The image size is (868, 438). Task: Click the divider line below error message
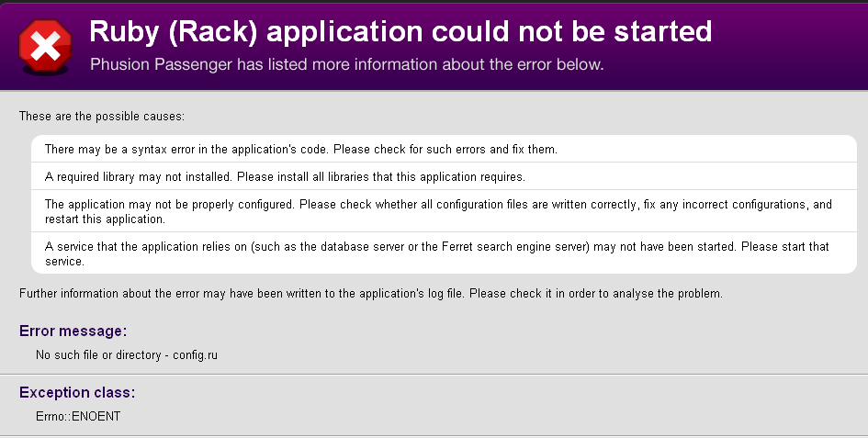(434, 375)
